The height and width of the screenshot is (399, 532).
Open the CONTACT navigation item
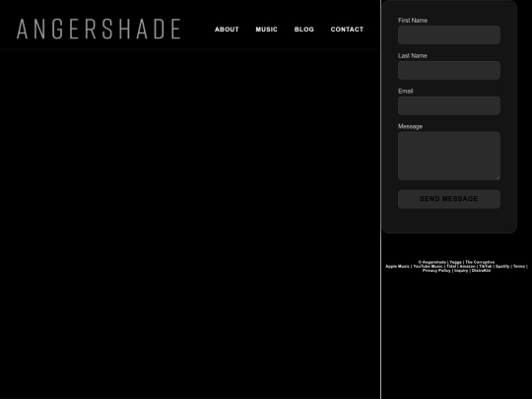click(347, 30)
